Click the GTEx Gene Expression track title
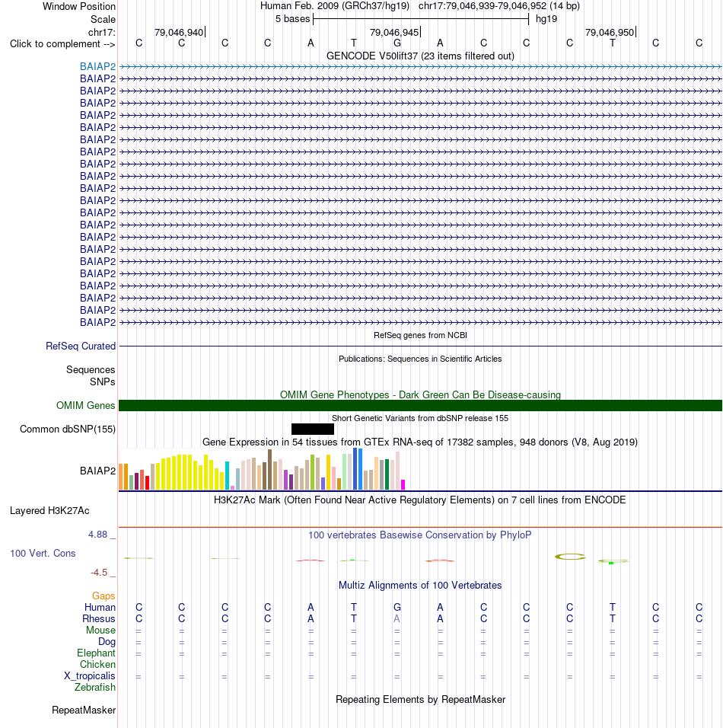723x728 pixels. click(x=420, y=442)
